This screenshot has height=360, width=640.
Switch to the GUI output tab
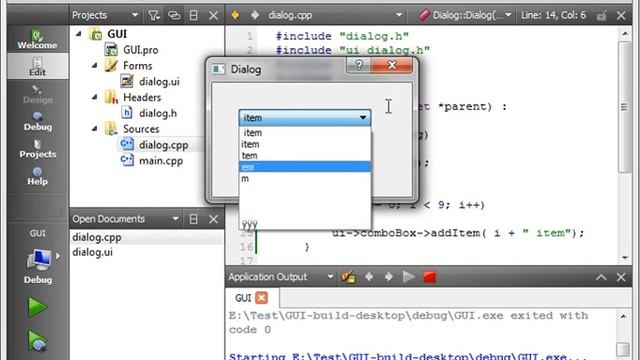(243, 298)
